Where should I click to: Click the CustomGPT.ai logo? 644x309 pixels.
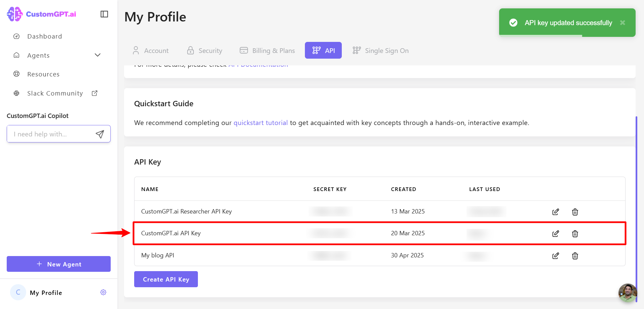pos(42,14)
